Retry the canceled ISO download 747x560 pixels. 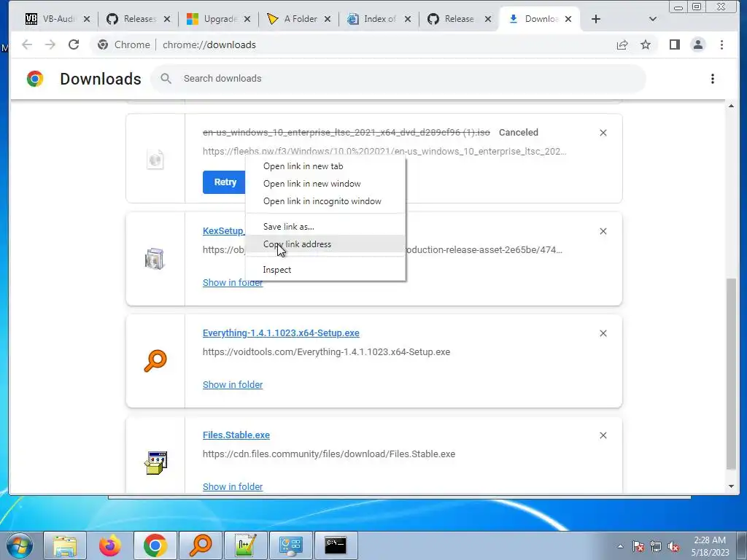[x=225, y=182]
